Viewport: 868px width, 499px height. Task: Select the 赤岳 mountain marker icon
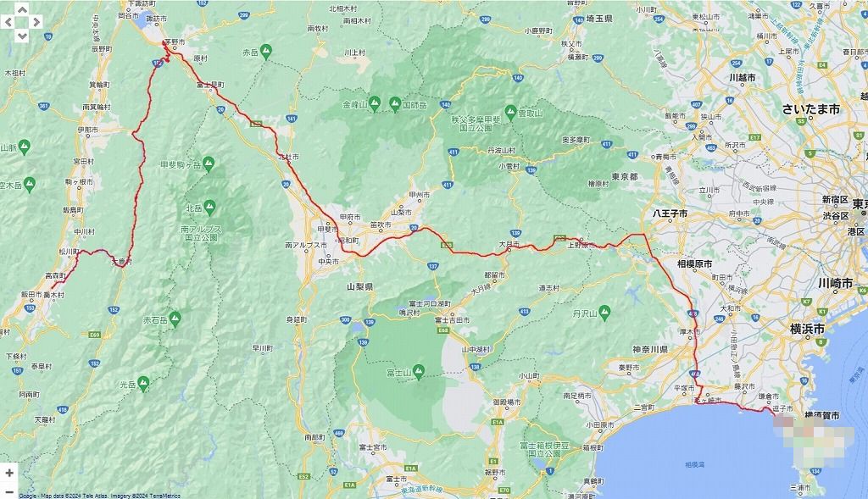[x=266, y=52]
